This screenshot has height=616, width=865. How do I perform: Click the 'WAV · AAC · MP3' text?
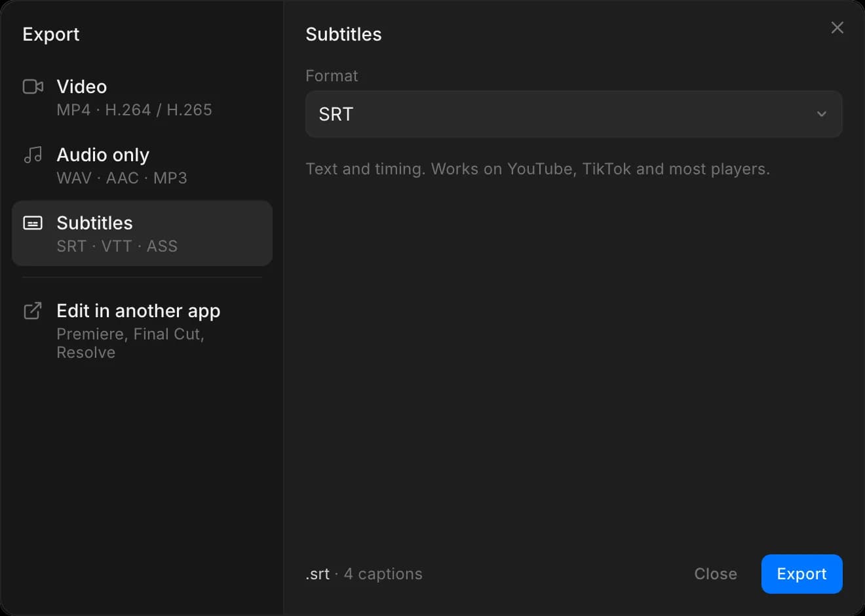point(122,178)
